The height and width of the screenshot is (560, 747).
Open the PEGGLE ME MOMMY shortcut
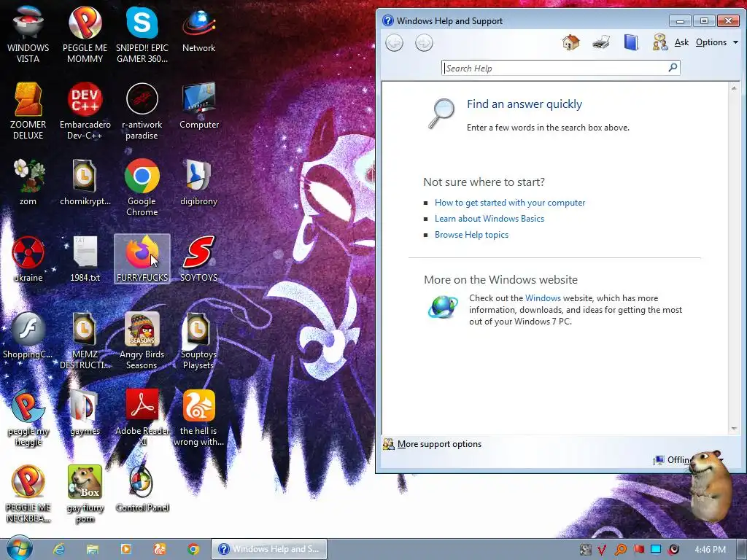[x=85, y=34]
